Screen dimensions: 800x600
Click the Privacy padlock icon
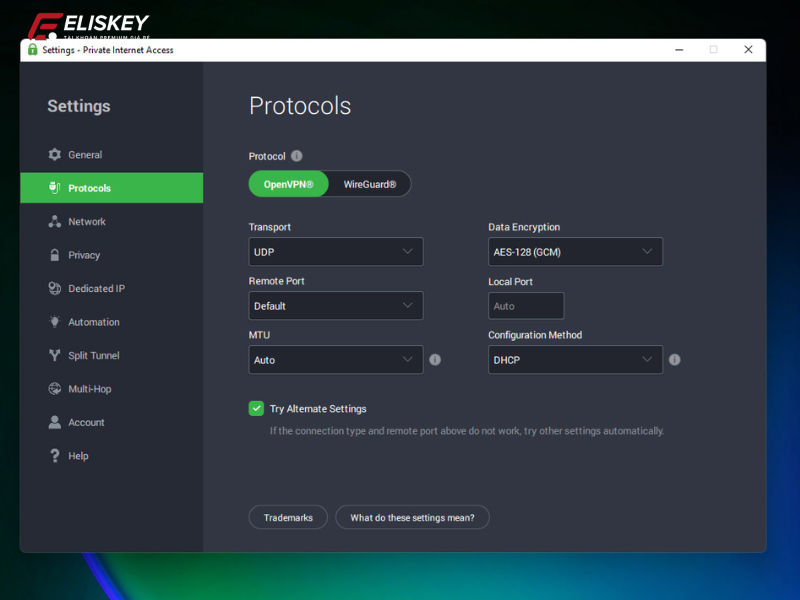(55, 255)
